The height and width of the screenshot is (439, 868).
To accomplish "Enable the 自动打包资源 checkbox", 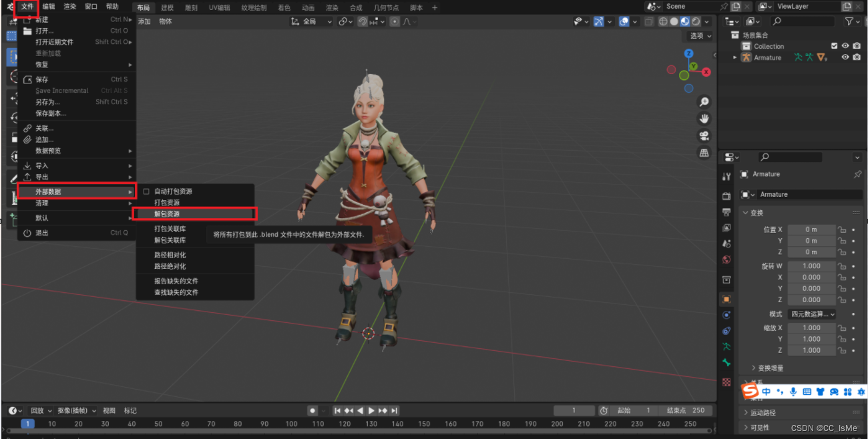I will 146,191.
